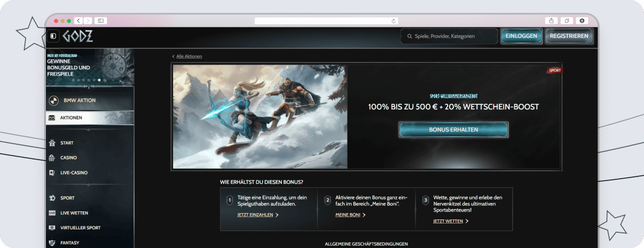This screenshot has width=644, height=248.
Task: Click the step 1 shield badge
Action: click(230, 201)
